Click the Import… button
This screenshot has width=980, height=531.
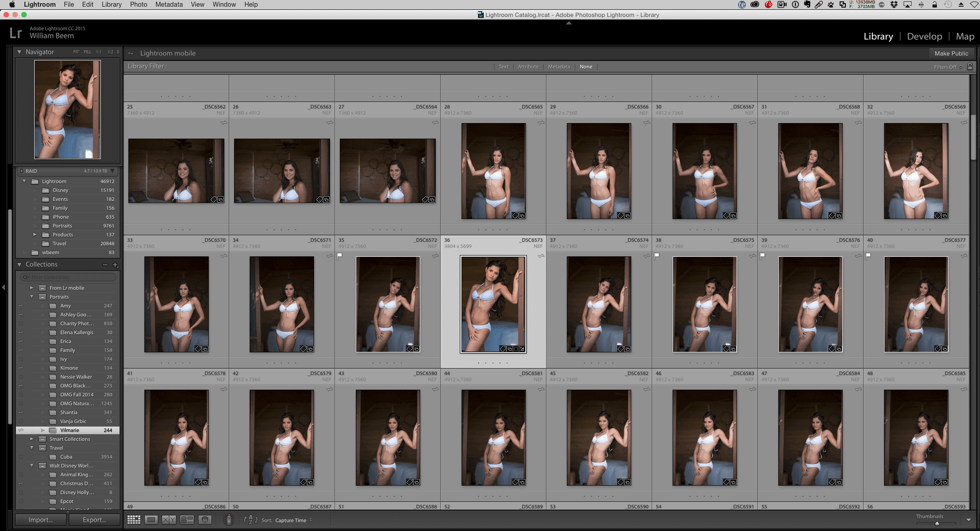(x=41, y=519)
